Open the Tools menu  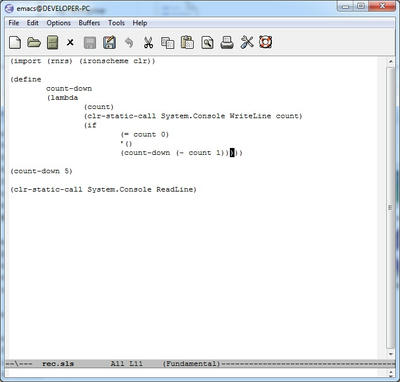(x=116, y=23)
